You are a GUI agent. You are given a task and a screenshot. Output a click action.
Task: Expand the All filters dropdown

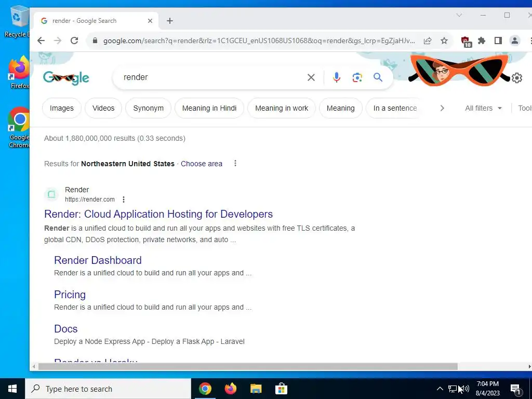pyautogui.click(x=483, y=108)
